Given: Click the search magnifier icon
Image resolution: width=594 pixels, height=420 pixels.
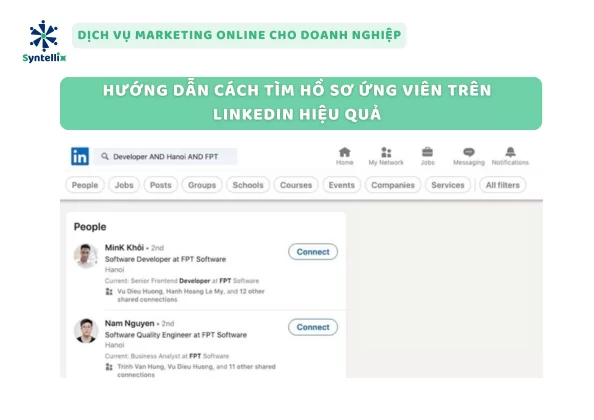Looking at the screenshot, I should point(105,156).
